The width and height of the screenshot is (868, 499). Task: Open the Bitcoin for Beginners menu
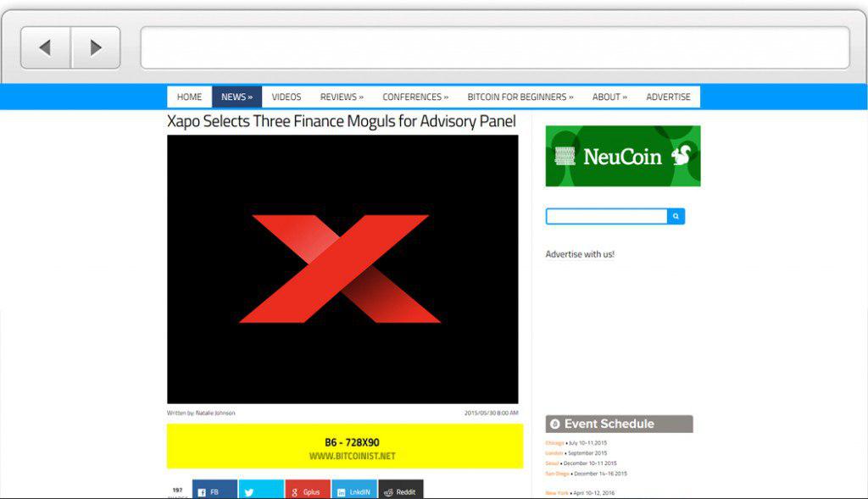point(520,97)
